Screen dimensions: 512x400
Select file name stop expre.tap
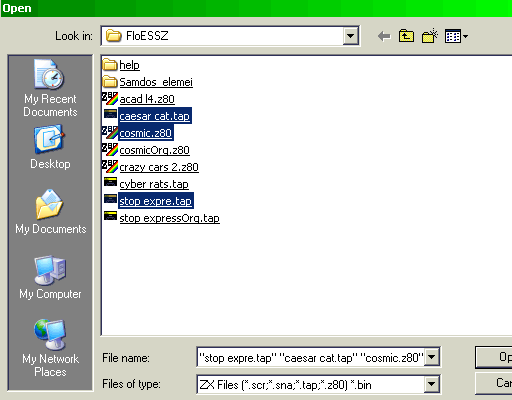coord(156,201)
